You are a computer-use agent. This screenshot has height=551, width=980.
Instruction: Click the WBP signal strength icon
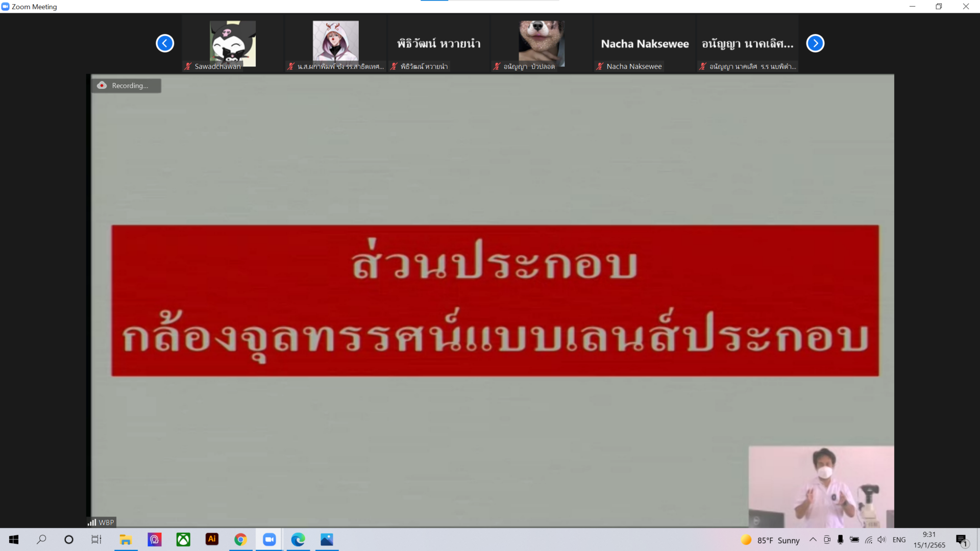[x=92, y=522]
